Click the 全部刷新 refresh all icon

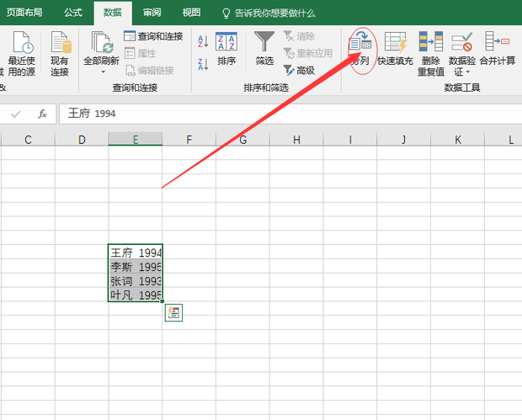point(102,43)
